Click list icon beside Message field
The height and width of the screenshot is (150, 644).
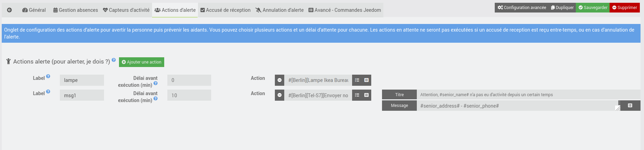(630, 106)
